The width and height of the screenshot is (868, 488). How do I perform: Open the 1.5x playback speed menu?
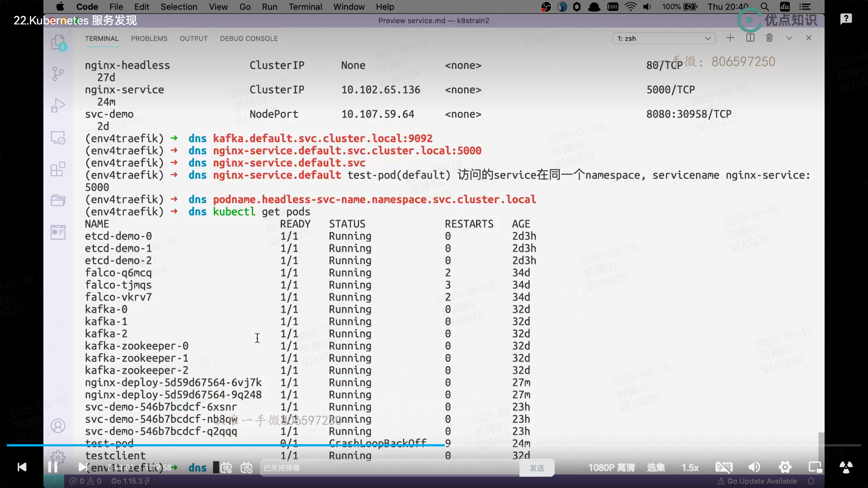[690, 468]
